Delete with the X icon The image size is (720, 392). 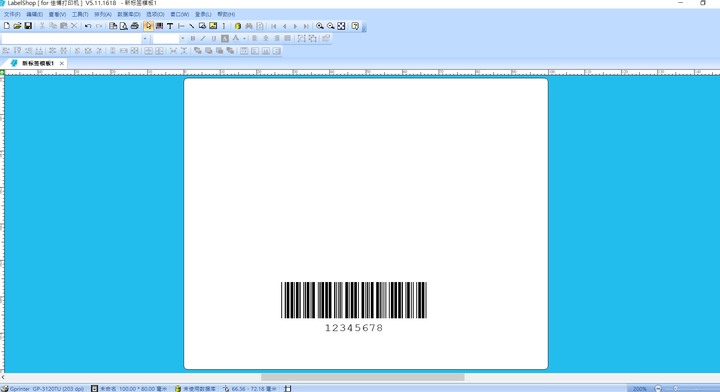click(74, 26)
